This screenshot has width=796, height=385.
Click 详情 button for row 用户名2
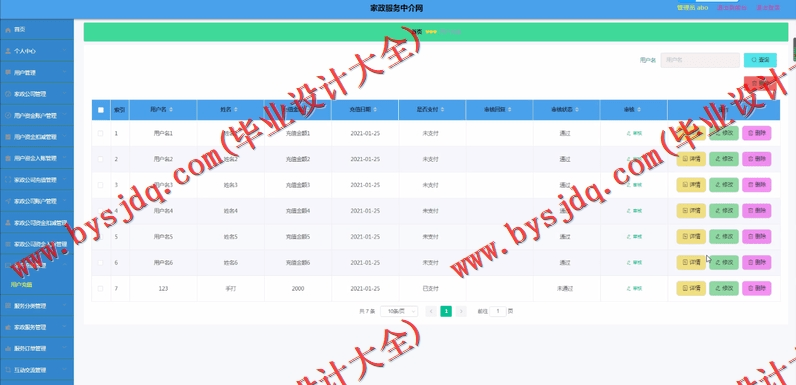click(691, 159)
